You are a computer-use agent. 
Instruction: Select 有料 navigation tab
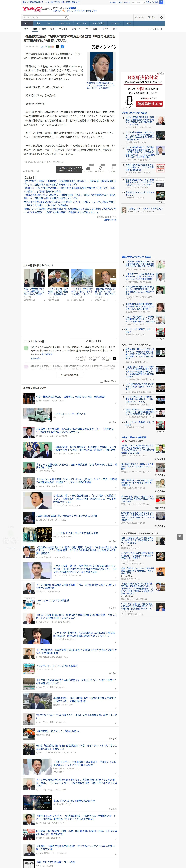click(x=128, y=24)
